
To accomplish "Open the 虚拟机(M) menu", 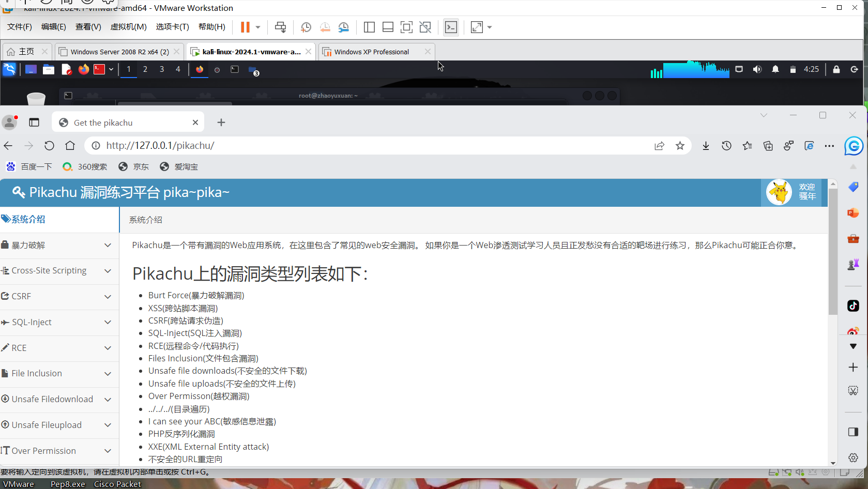I will point(129,27).
